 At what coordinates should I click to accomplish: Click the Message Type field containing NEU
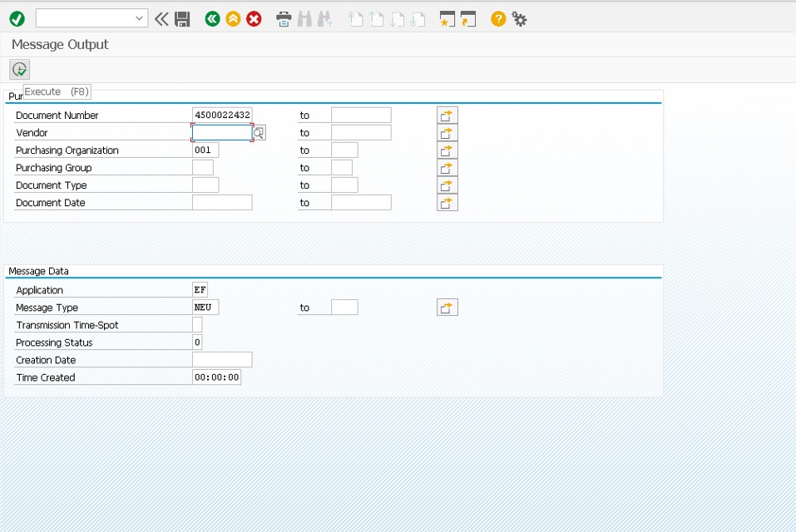point(205,308)
